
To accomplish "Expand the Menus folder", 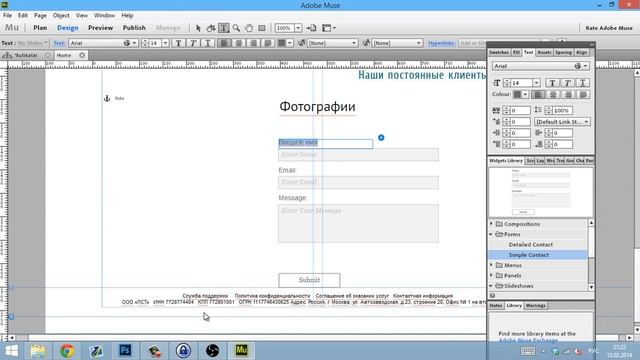I will pyautogui.click(x=491, y=265).
